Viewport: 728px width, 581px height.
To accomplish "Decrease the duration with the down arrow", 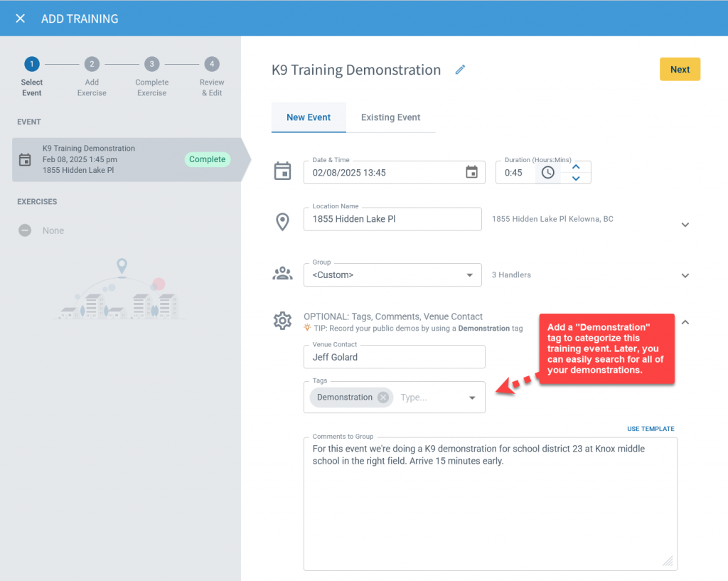I will (x=576, y=178).
